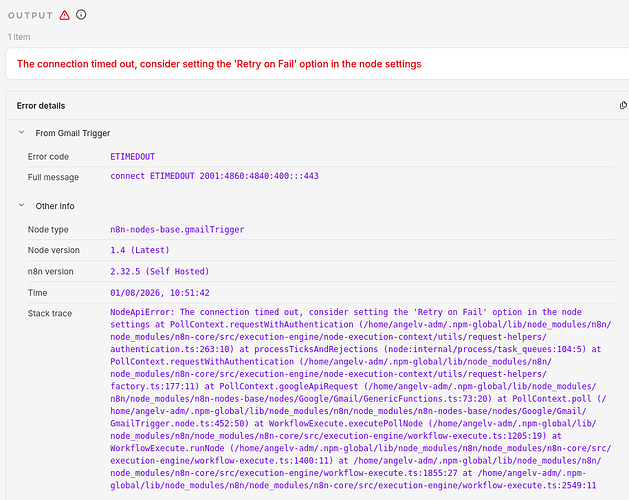The width and height of the screenshot is (629, 500).
Task: Open the info circle icon next to OUTPUT
Action: click(81, 15)
